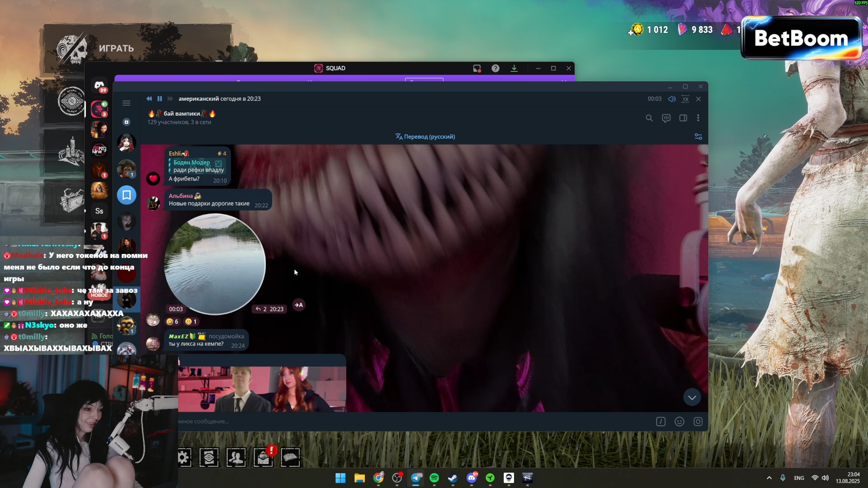The width and height of the screenshot is (868, 488).
Task: Toggle the right info sidebar panel
Action: [683, 118]
